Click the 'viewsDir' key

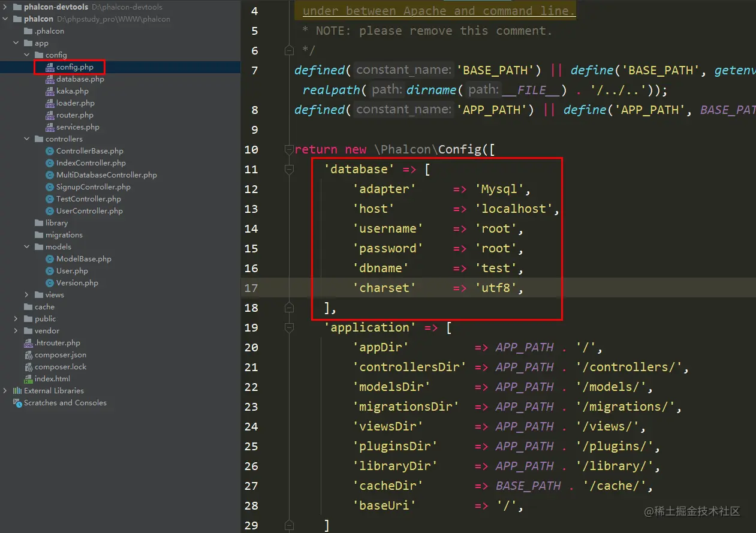tap(388, 426)
